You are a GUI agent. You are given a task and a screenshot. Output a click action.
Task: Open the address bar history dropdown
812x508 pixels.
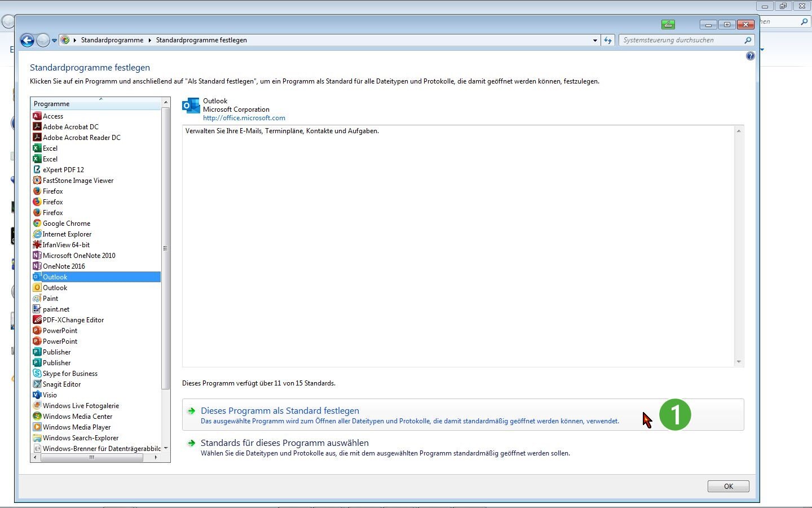(x=595, y=40)
